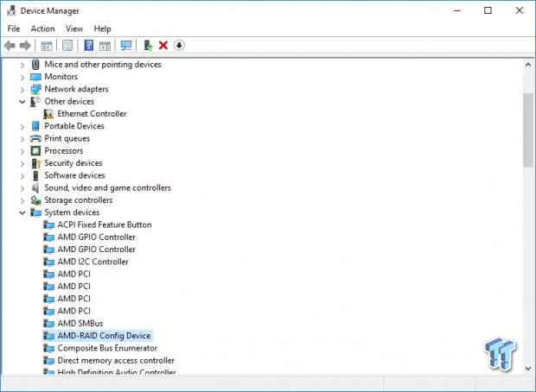
Task: Click the red X Uninstall device icon
Action: [x=163, y=46]
